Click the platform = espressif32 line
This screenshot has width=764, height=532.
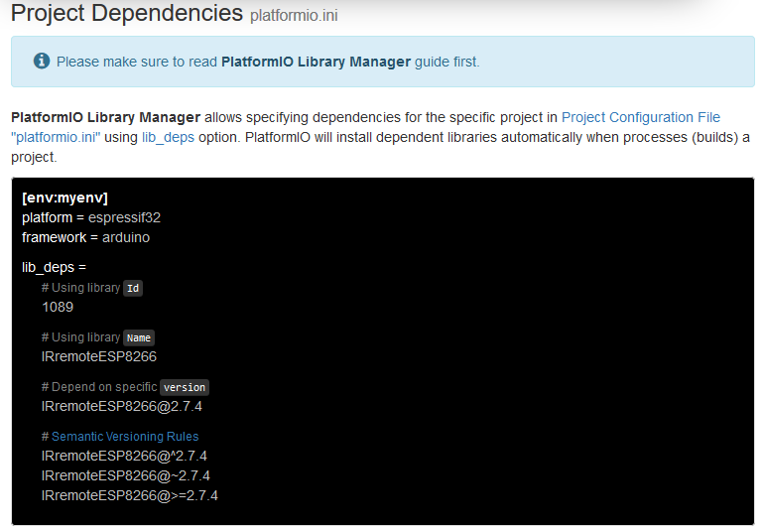91,217
